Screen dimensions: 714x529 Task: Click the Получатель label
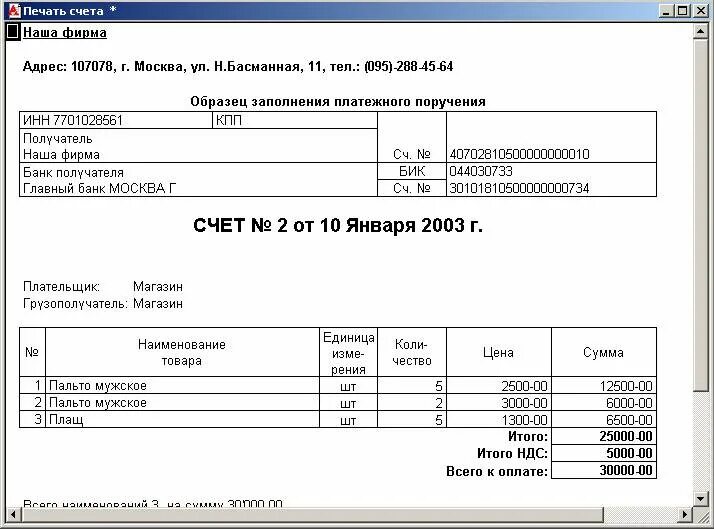(x=57, y=138)
